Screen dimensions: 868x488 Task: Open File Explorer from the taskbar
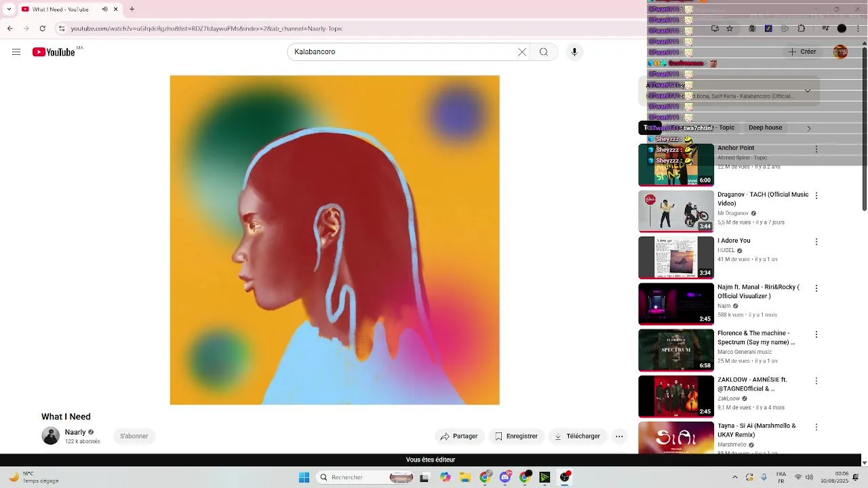[x=465, y=477]
